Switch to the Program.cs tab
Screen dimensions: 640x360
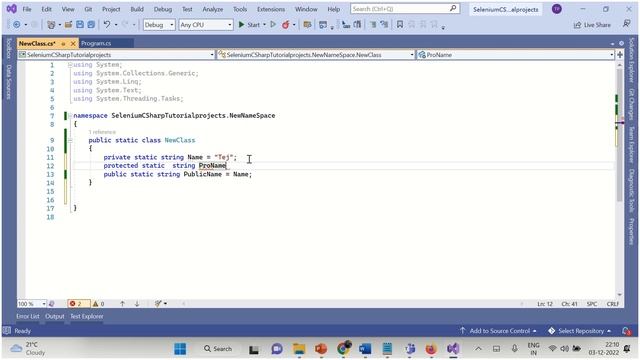(96, 43)
